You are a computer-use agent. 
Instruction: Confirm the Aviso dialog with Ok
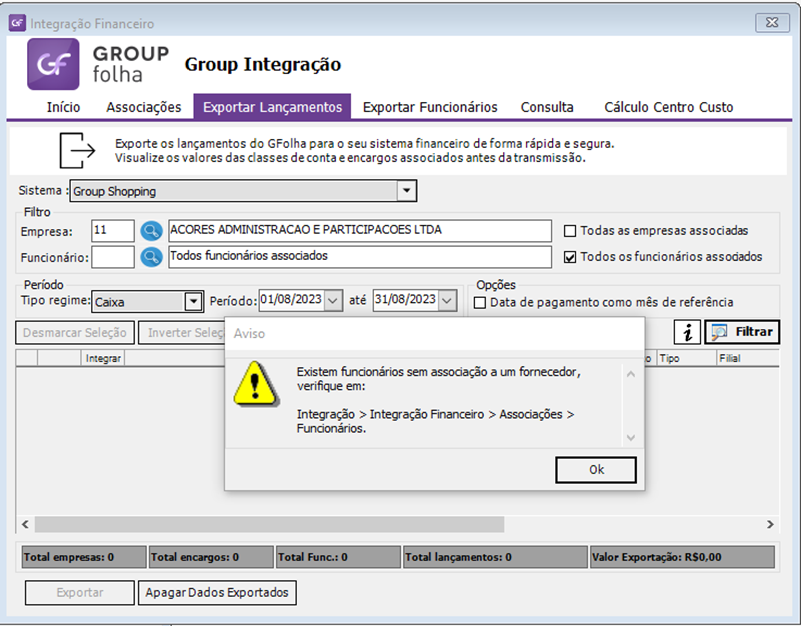coord(596,470)
